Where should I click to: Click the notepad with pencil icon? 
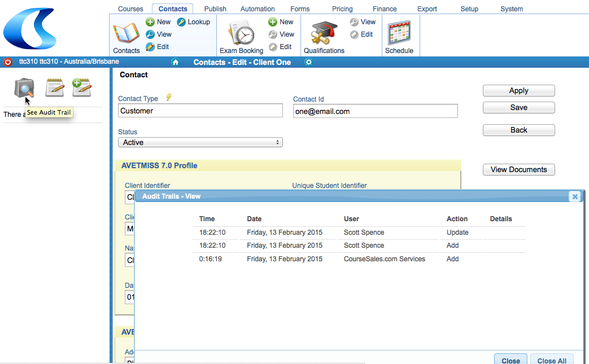tap(54, 87)
